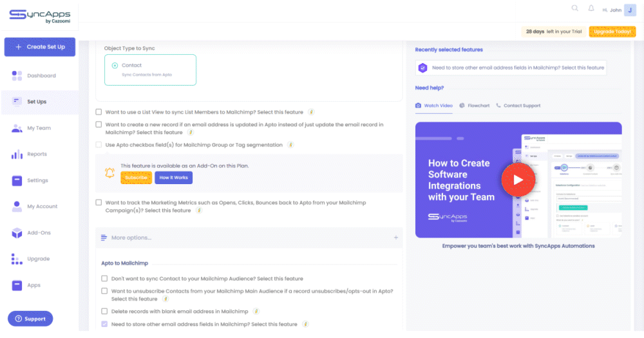Click the More options list icon
Screen dimensions: 644x338
point(104,238)
